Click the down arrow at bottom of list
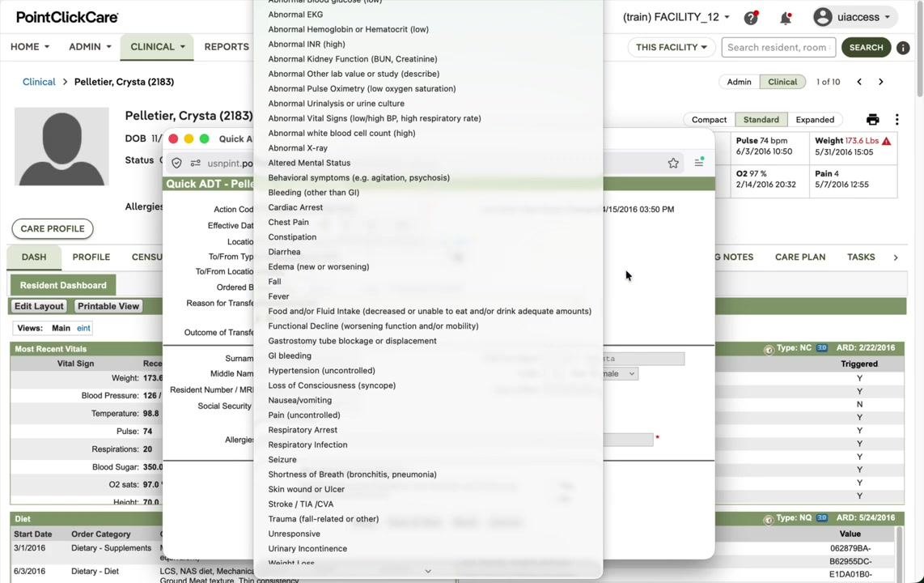The image size is (924, 583). coord(428,571)
